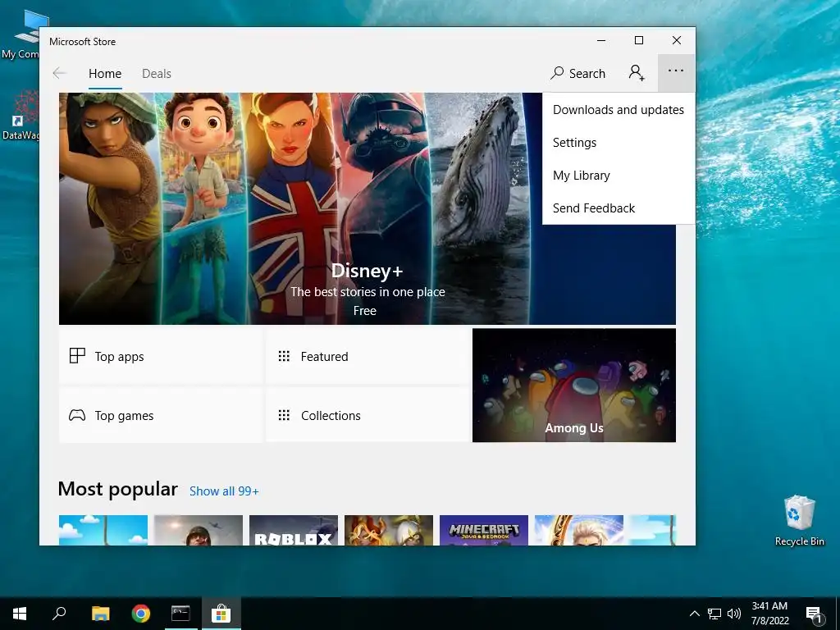
Task: Open Downloads and updates
Action: point(619,110)
